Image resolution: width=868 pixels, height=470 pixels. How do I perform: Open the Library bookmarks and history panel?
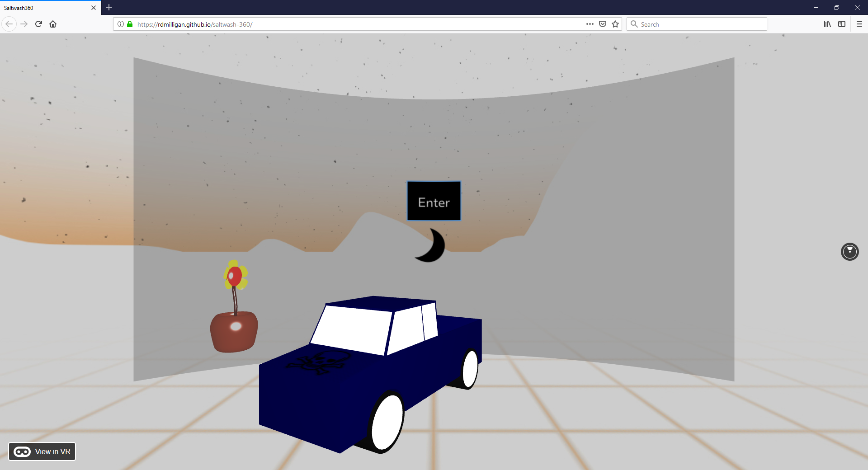tap(827, 24)
